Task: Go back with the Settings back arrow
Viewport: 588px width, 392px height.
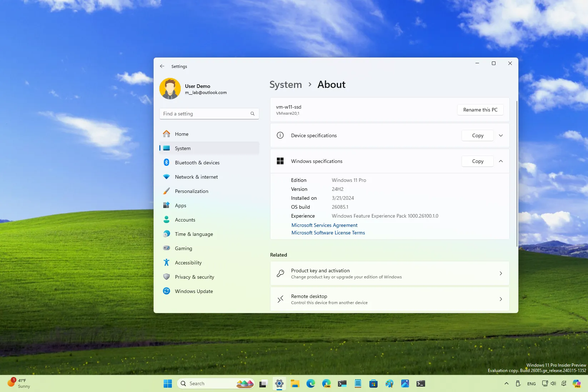Action: coord(162,66)
